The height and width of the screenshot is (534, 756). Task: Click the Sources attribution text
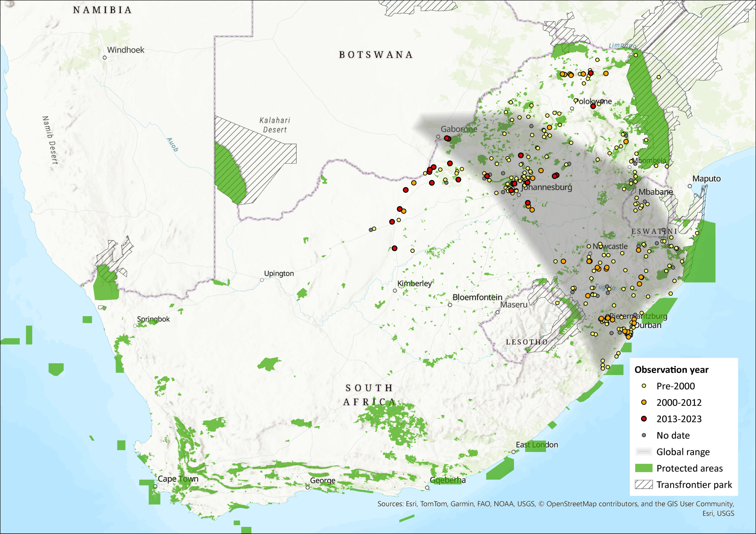pos(555,504)
